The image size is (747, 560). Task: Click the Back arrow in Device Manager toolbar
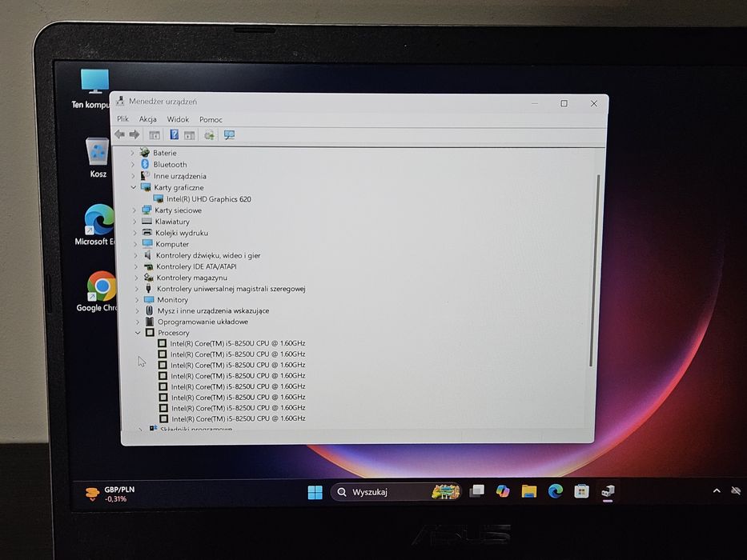pos(119,134)
